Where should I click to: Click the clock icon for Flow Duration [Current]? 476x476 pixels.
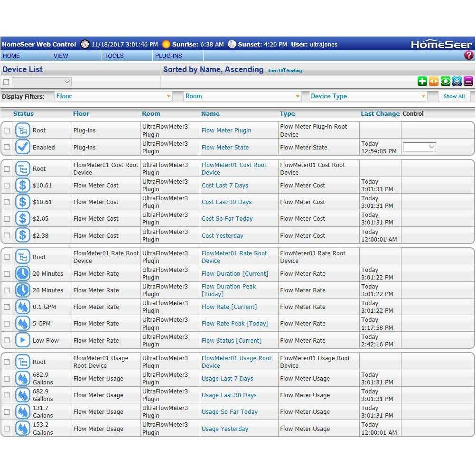pyautogui.click(x=22, y=273)
